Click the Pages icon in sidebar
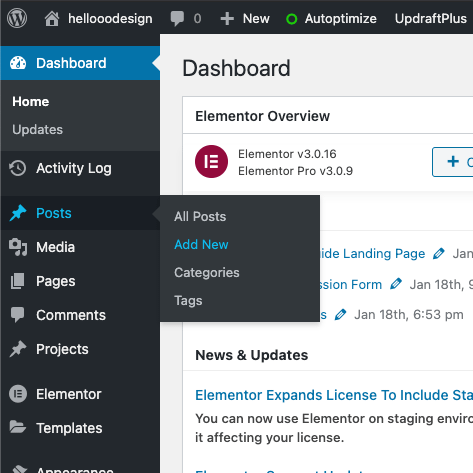Screen dimensions: 473x473 (x=17, y=281)
